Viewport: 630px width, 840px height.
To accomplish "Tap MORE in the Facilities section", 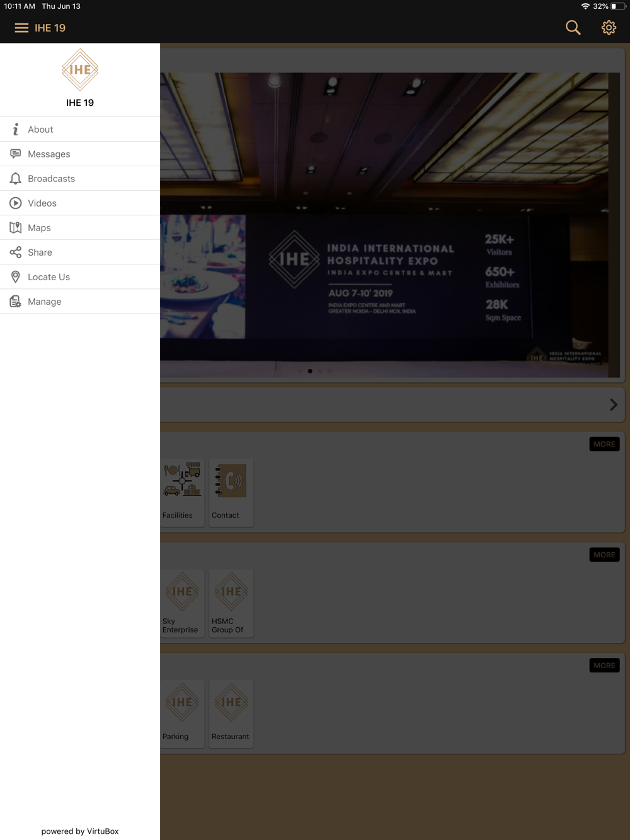I will pyautogui.click(x=604, y=444).
